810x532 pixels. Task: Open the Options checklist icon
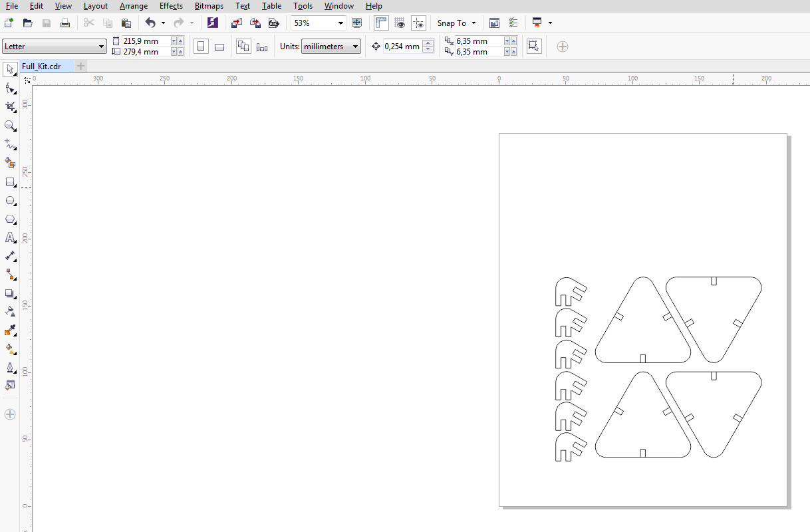[513, 23]
